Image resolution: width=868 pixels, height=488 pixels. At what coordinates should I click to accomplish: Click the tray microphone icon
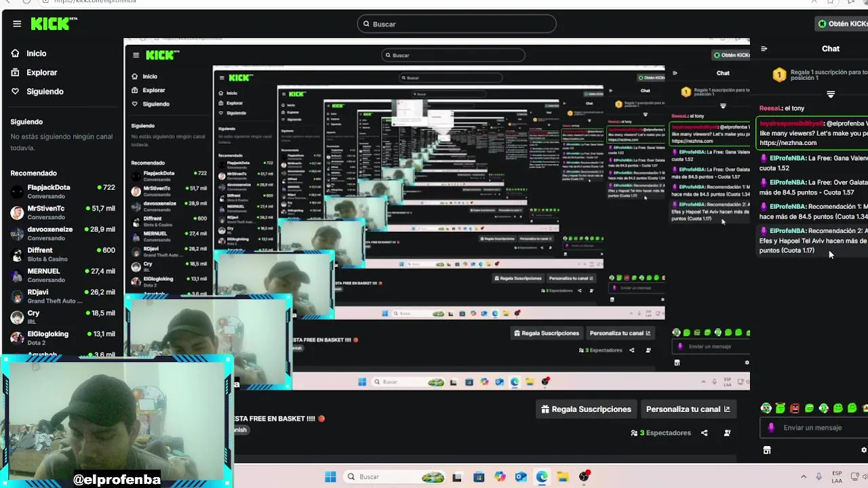pyautogui.click(x=819, y=477)
